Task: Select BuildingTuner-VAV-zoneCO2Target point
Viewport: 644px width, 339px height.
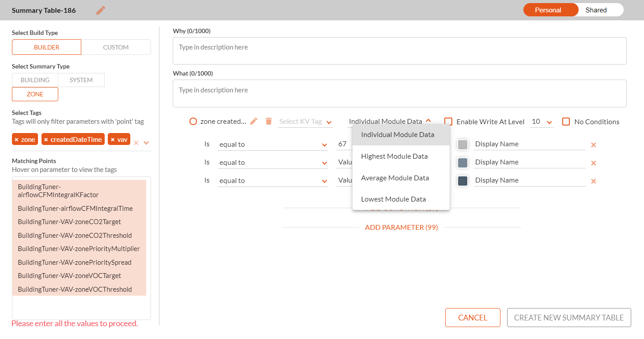Action: point(79,222)
